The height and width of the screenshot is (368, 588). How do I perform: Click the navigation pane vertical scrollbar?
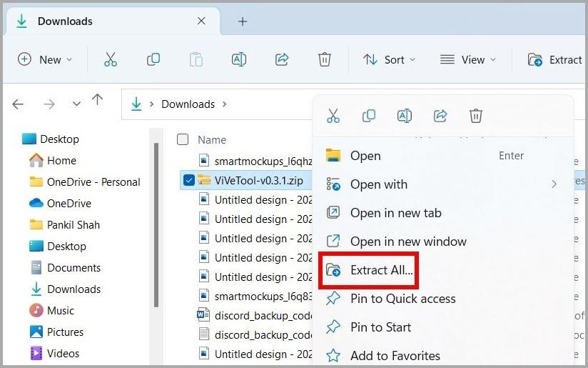pos(156,225)
